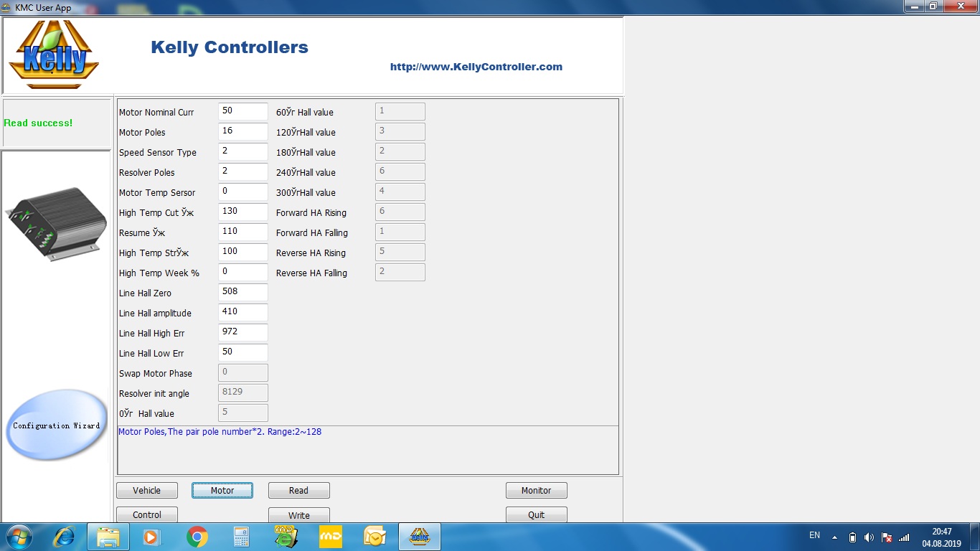Open Google Chrome from the taskbar
Viewport: 980px width, 551px height.
coord(197,537)
